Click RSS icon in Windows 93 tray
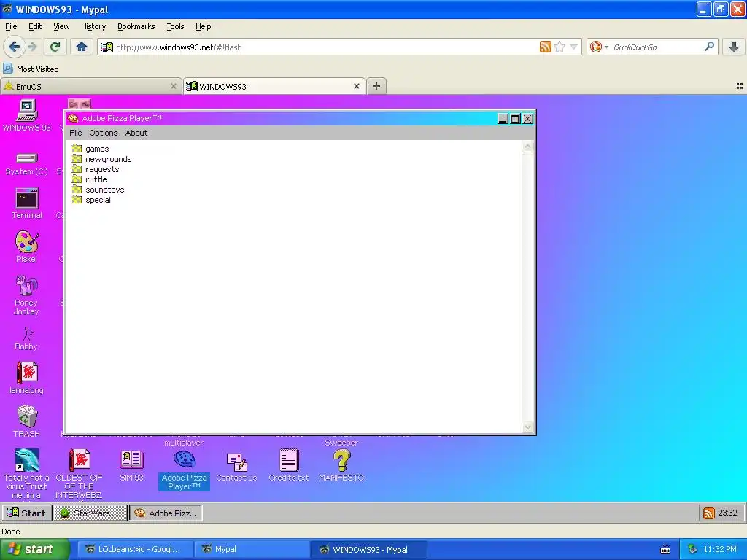The height and width of the screenshot is (560, 747). pos(709,513)
